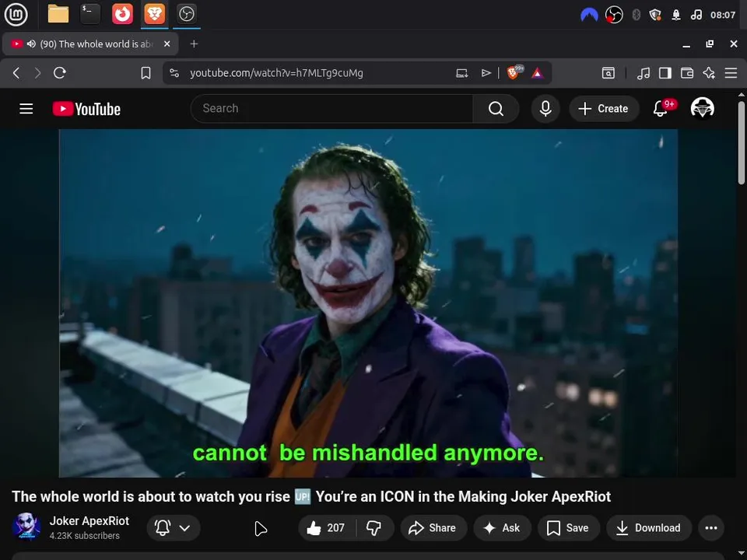Open the Linux Mint start menu
The height and width of the screenshot is (560, 747).
point(16,14)
